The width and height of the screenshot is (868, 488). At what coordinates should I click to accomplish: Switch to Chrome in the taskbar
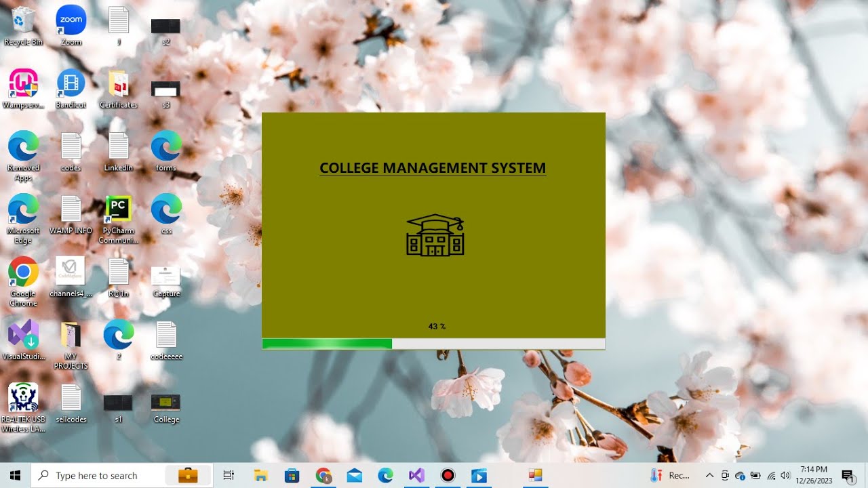pos(323,476)
